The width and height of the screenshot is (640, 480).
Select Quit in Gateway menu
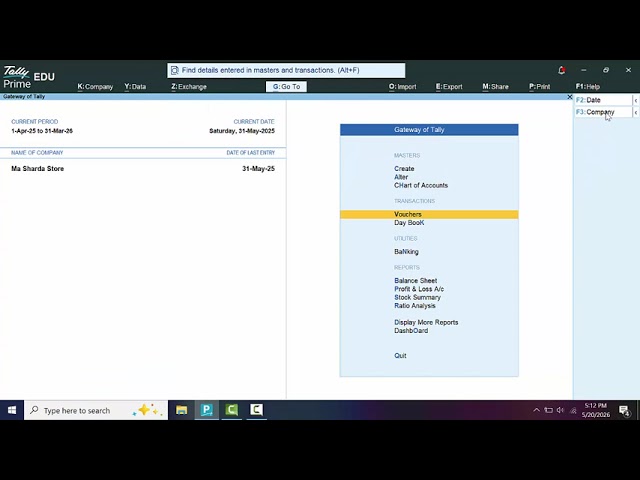point(400,356)
